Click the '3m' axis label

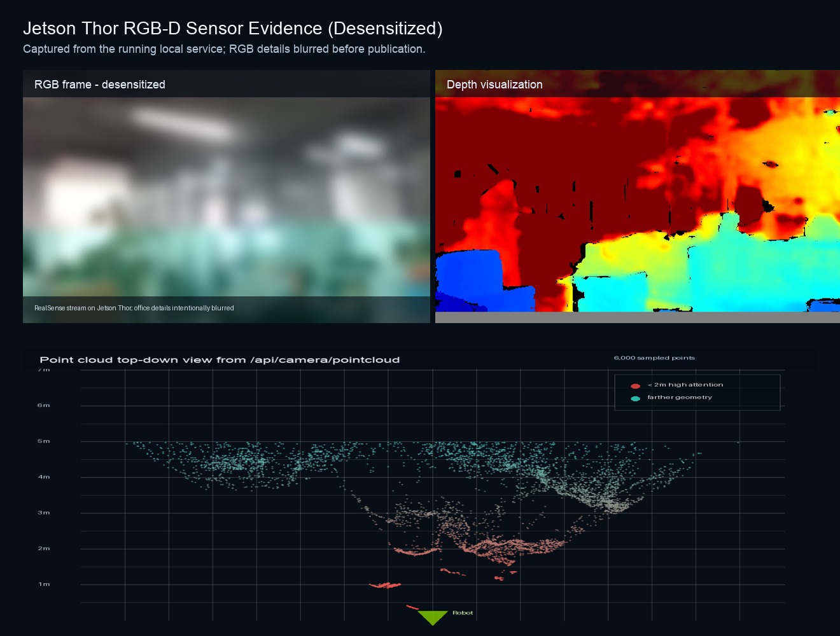[x=43, y=513]
